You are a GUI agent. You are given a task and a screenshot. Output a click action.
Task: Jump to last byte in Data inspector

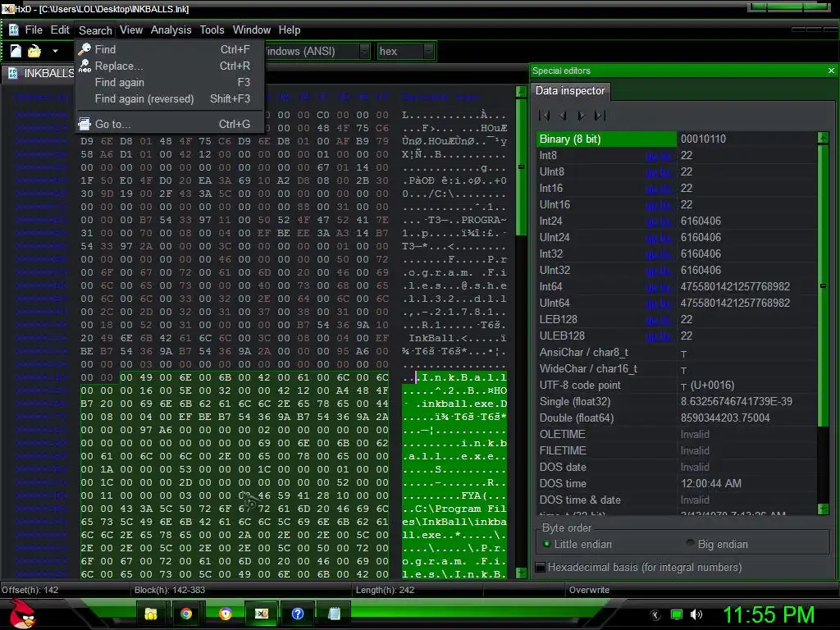(600, 115)
